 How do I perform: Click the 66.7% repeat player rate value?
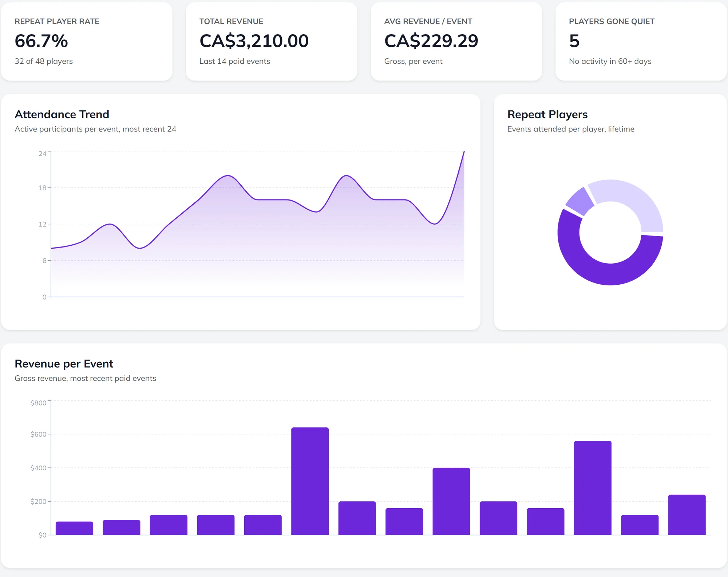point(41,41)
